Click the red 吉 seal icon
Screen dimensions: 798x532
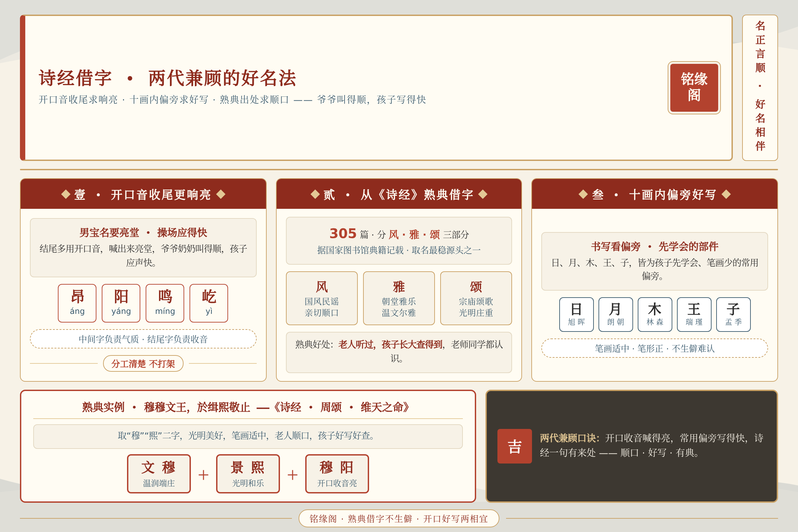click(514, 446)
